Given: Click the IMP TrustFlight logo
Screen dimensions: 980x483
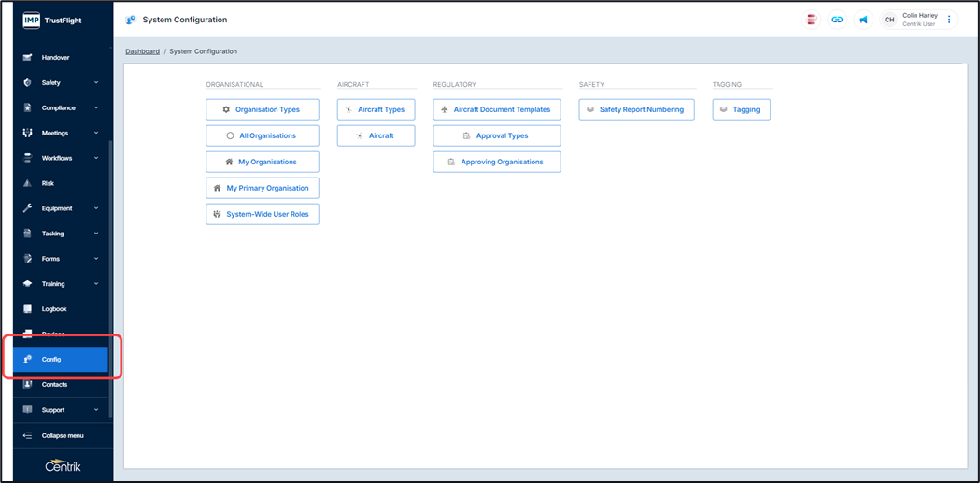Looking at the screenshot, I should tap(52, 20).
